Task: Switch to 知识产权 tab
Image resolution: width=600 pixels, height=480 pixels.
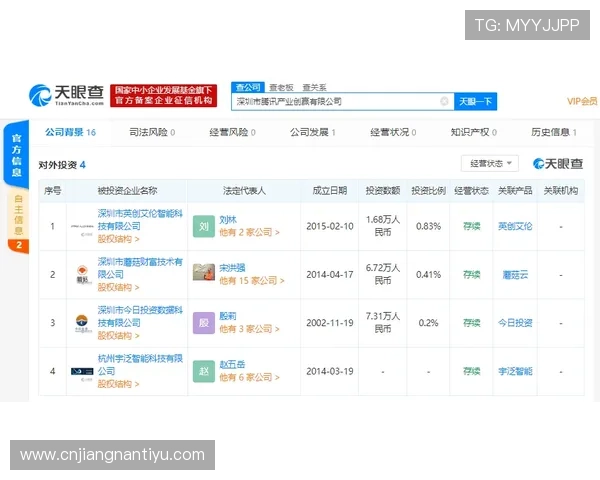Action: 473,132
